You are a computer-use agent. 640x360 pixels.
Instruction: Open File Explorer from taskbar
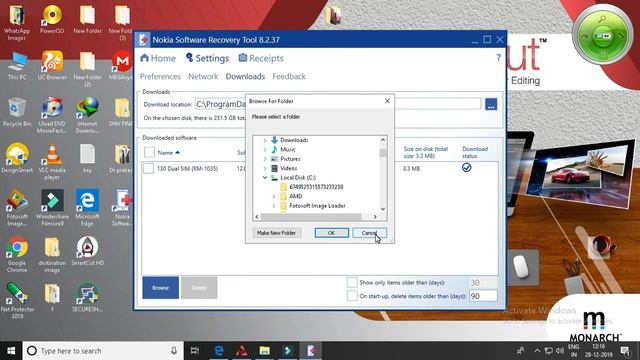point(264,351)
